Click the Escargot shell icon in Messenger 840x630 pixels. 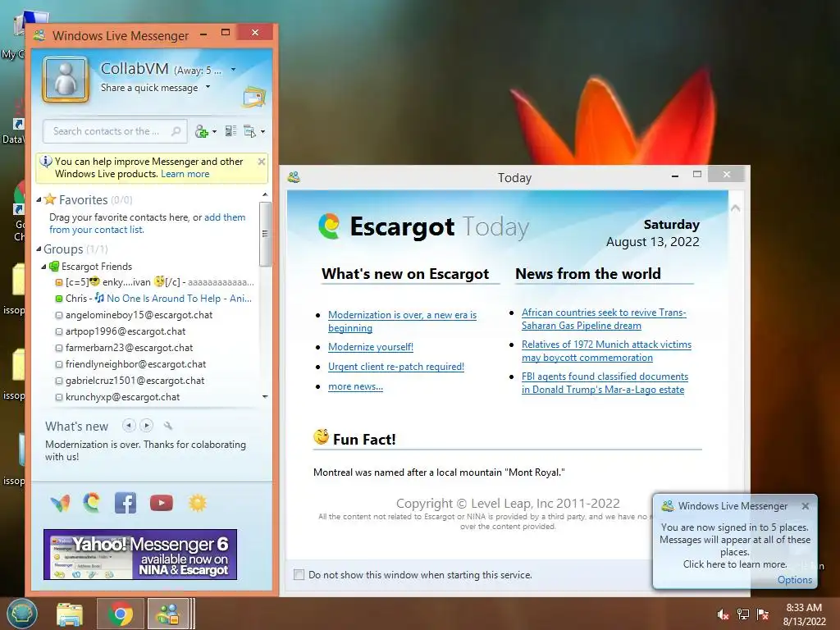[92, 503]
